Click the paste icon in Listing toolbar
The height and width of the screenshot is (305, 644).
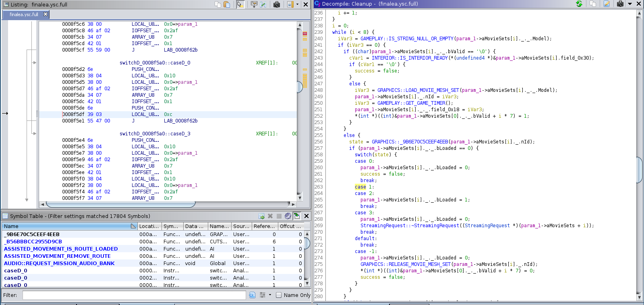(x=227, y=4)
